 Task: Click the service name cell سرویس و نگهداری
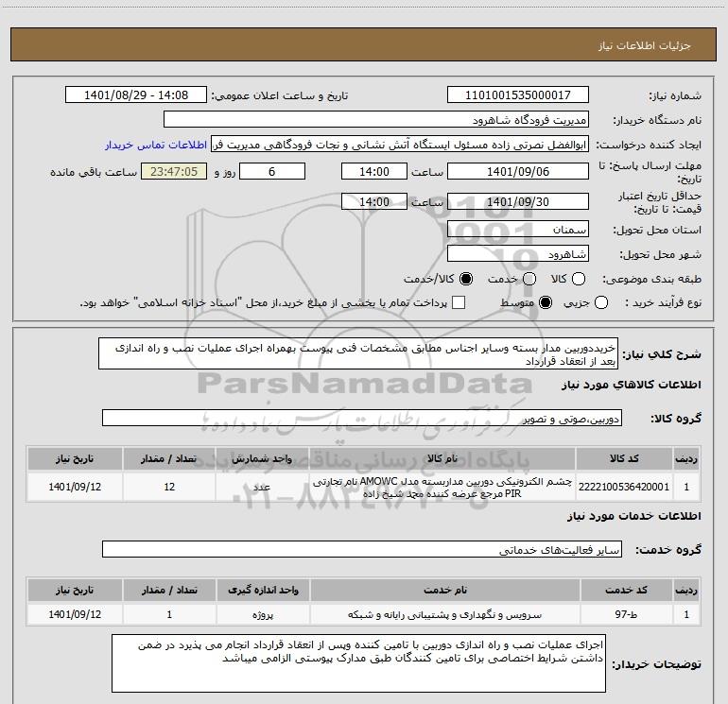coord(444,614)
